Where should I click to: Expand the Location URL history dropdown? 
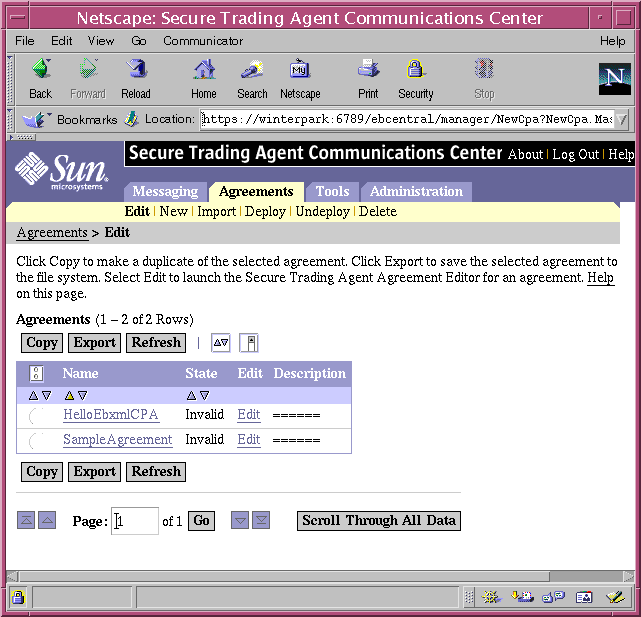(621, 119)
